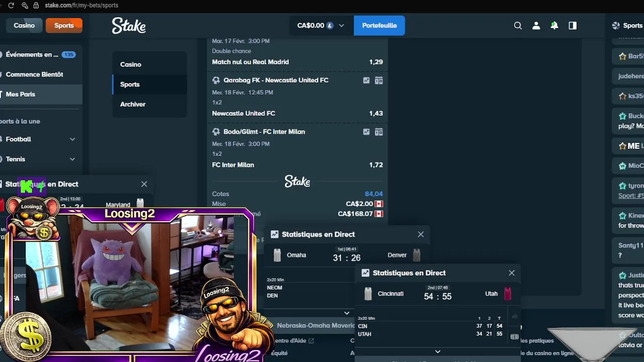644x362 pixels.
Task: Click Cincinnati team jersey icon
Action: [368, 294]
